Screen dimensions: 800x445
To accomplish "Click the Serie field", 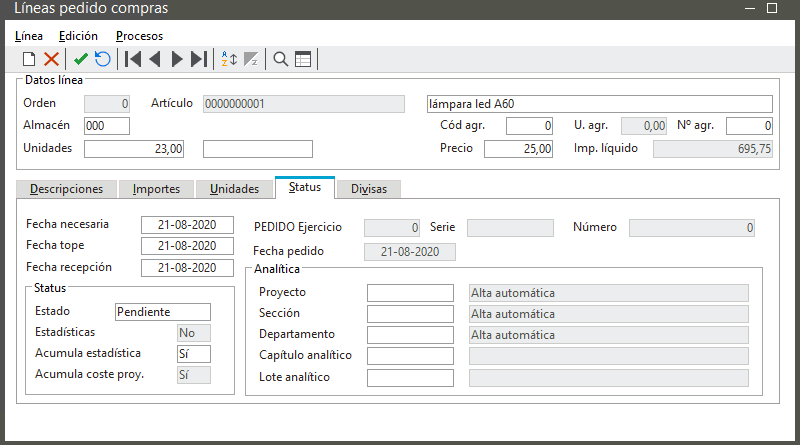I will [510, 228].
